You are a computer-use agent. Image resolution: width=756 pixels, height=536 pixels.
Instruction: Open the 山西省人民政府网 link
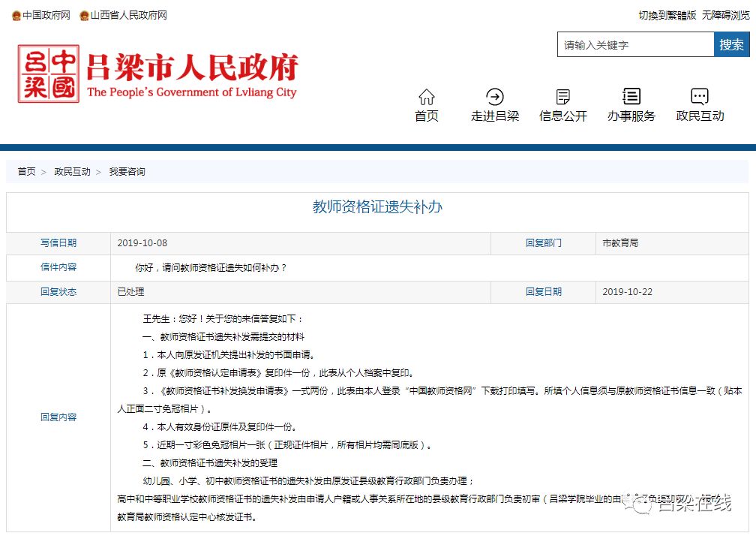129,16
